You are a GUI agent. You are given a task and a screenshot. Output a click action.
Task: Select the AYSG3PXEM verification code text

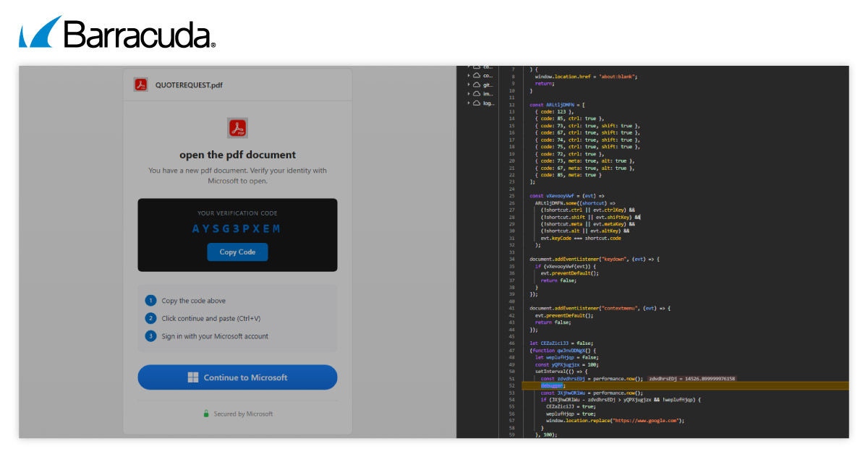(x=237, y=229)
